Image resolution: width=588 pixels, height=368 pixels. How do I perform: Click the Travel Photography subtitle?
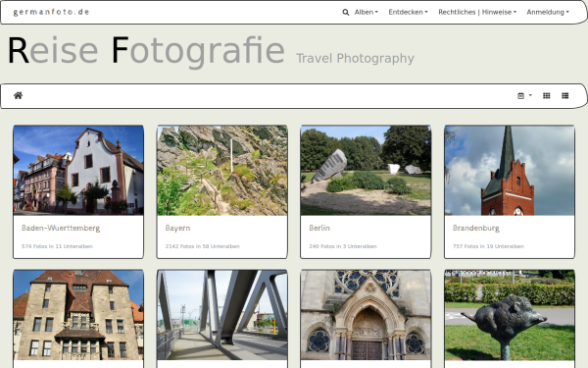[x=355, y=58]
